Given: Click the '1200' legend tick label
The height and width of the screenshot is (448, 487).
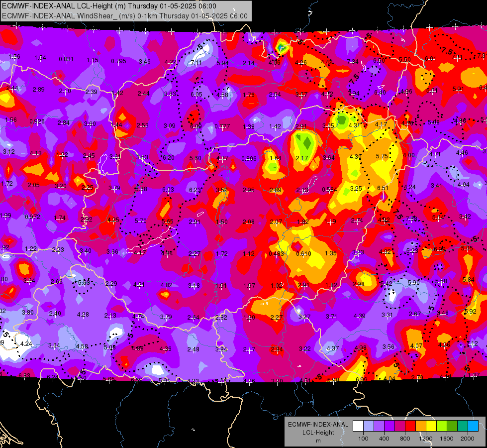Looking at the screenshot, I should (426, 439).
